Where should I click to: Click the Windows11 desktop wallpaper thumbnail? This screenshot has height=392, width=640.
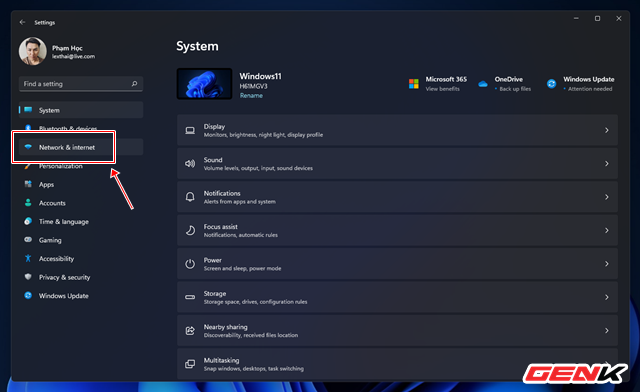click(x=204, y=84)
